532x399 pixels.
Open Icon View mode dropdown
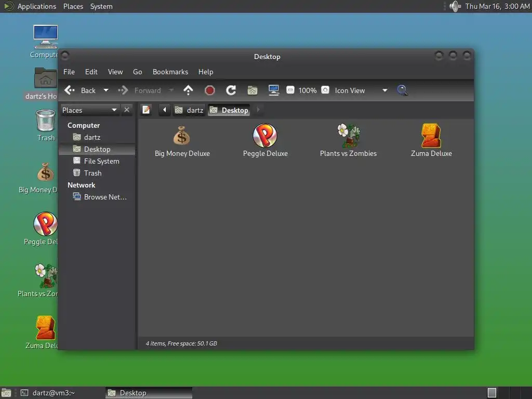click(x=361, y=90)
